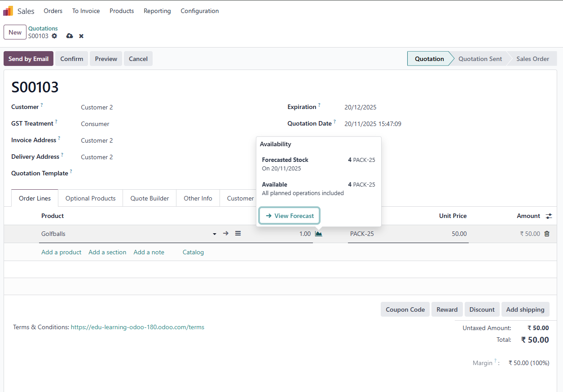Viewport: 563px width, 392px height.
Task: Open the Golfballs product via arrow icon
Action: (226, 234)
